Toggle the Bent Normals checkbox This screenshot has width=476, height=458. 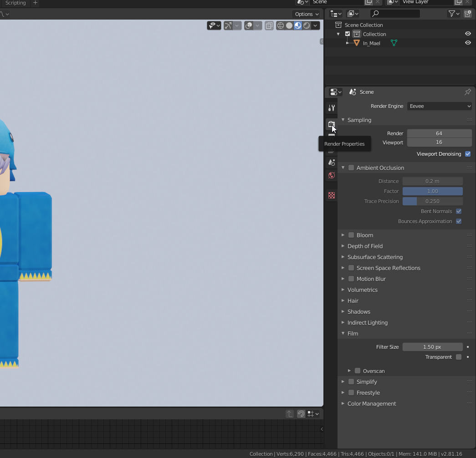coord(459,211)
